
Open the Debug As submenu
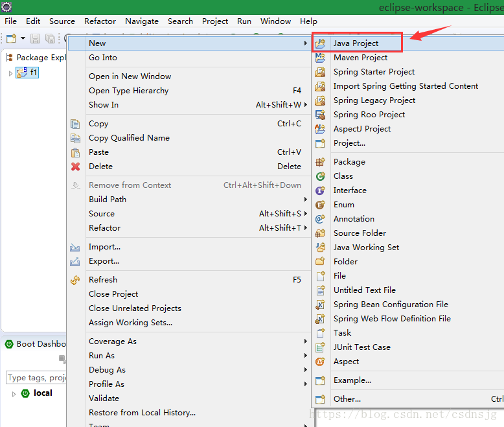189,370
